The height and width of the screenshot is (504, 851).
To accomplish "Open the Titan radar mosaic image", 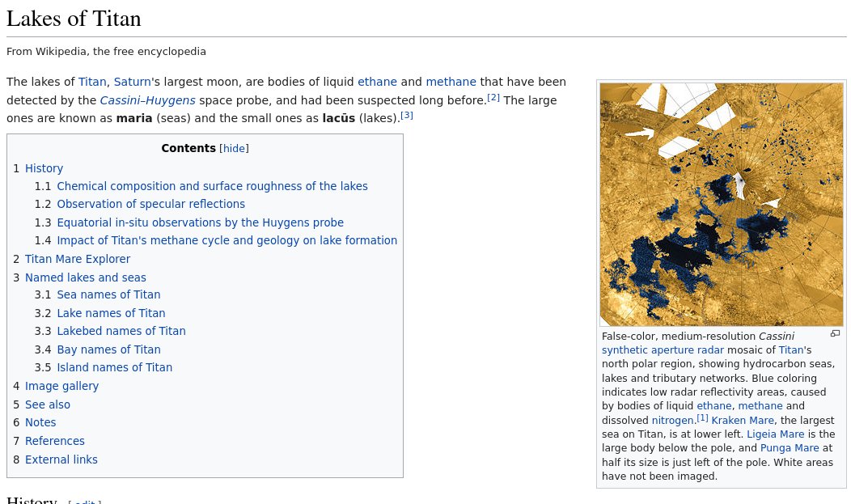I will pyautogui.click(x=721, y=204).
